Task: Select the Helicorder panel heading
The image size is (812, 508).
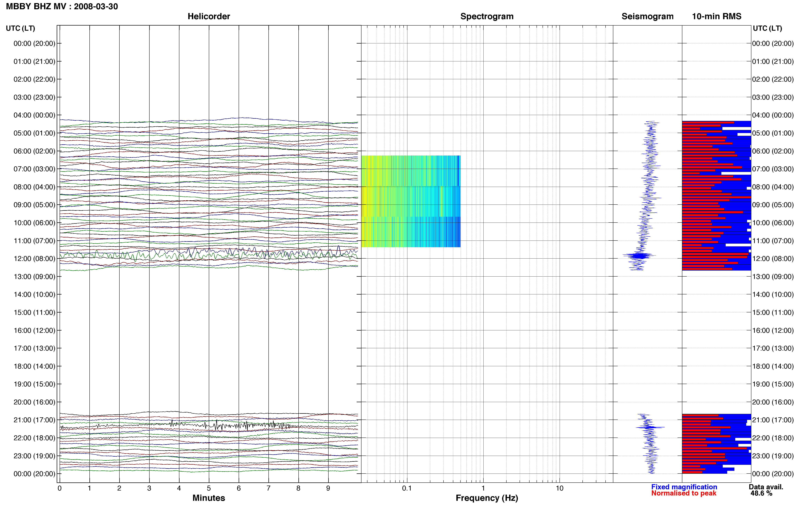Action: tap(209, 16)
